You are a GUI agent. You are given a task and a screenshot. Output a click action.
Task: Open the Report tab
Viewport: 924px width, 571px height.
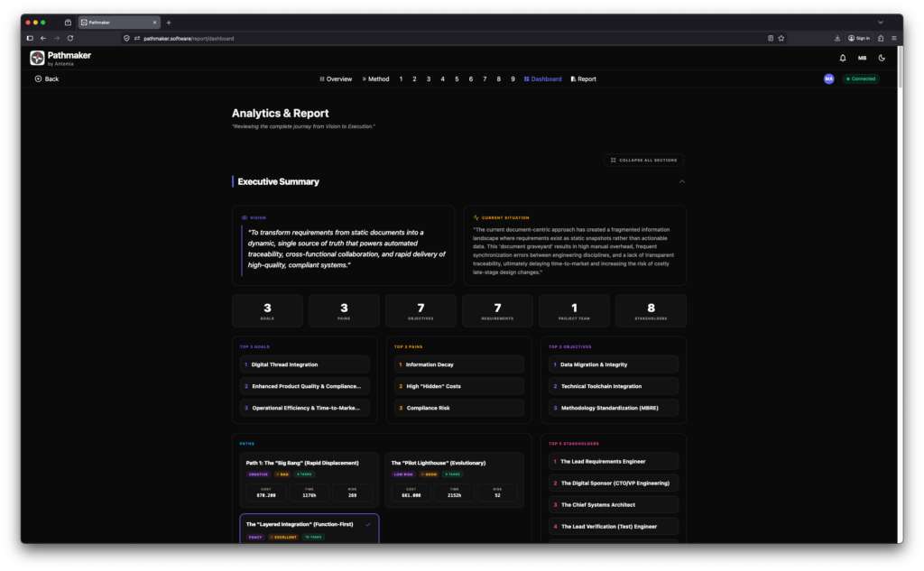click(584, 79)
